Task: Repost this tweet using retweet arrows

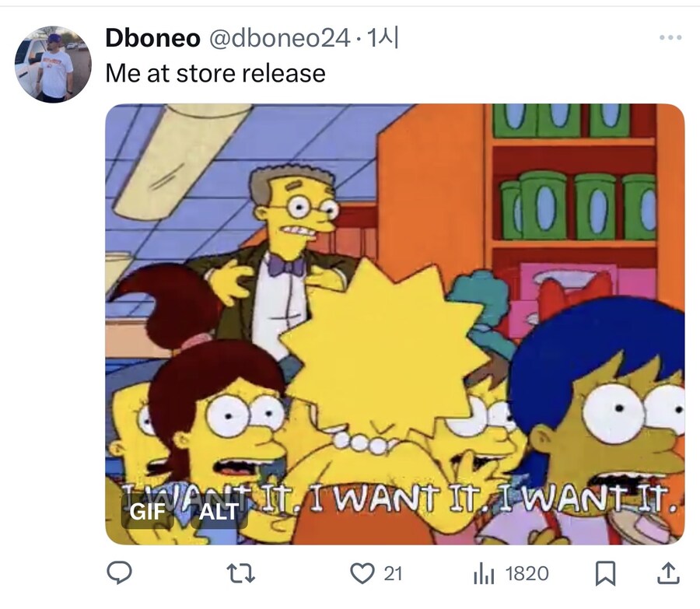Action: pos(240,573)
